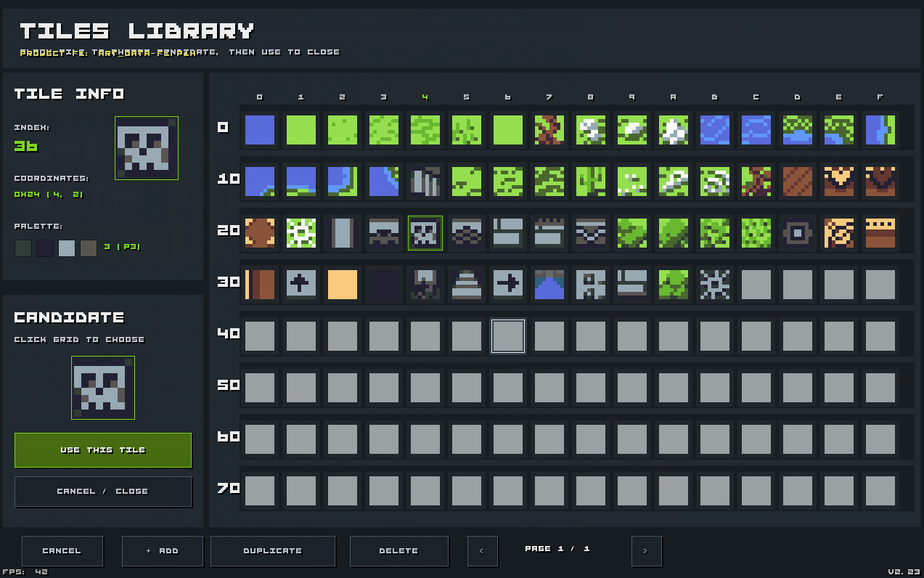Select the white-outlined empty tile at index 46
Screen dimensions: 924x578
click(x=508, y=336)
